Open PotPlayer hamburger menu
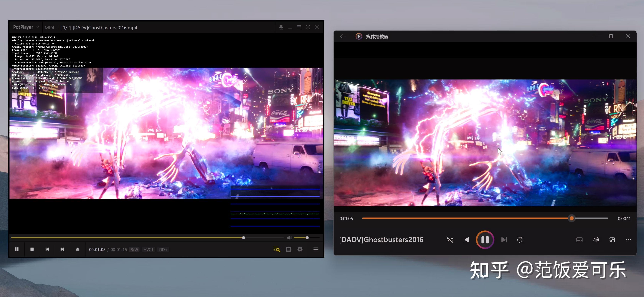Viewport: 644px width, 297px height. [x=316, y=249]
